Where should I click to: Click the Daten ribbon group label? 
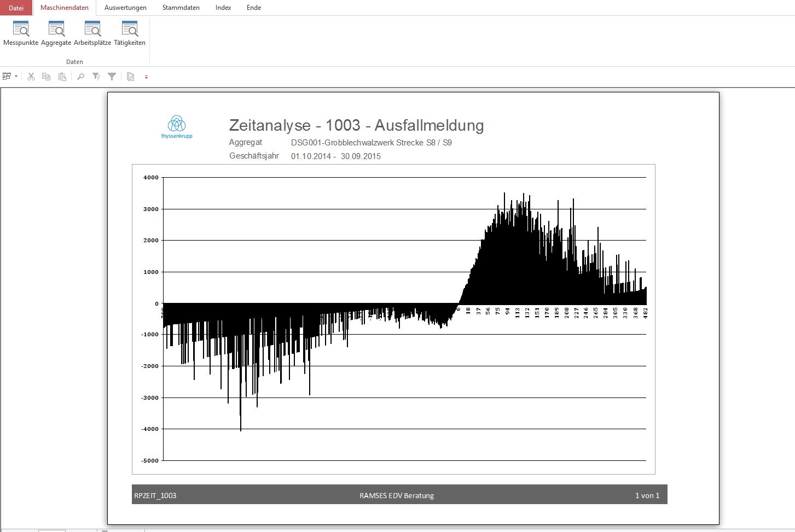[x=74, y=62]
